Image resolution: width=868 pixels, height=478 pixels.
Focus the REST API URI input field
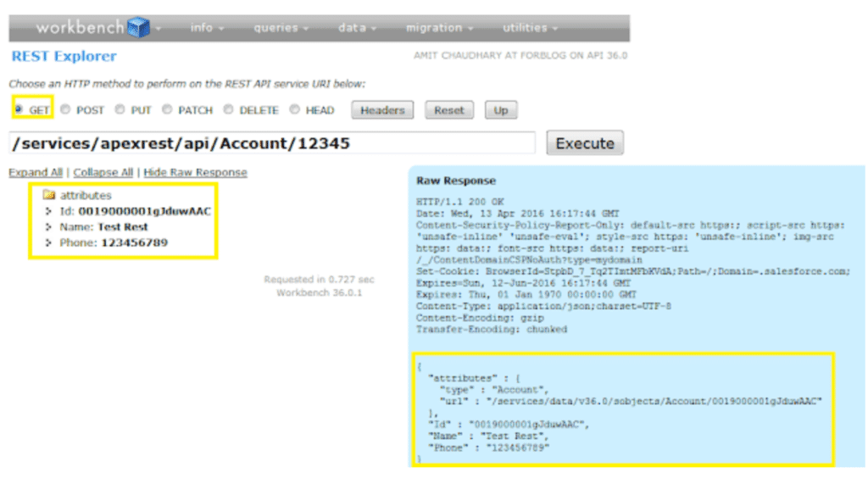[272, 143]
